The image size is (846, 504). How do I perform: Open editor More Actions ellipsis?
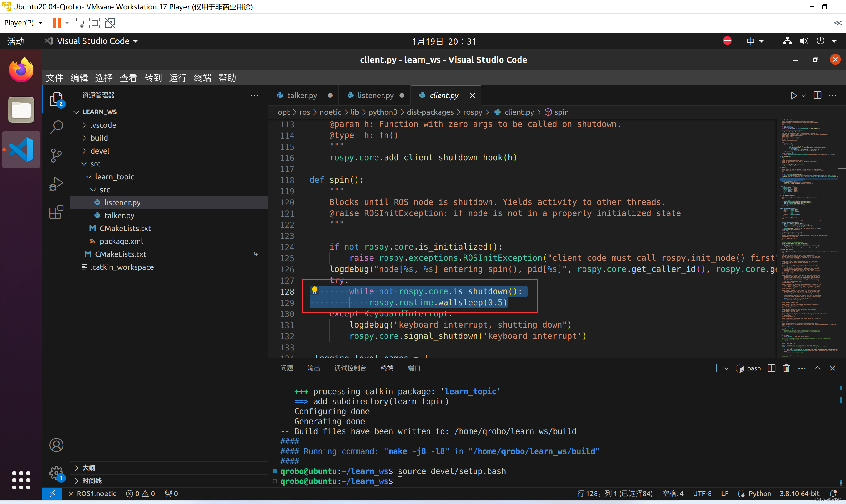click(833, 95)
